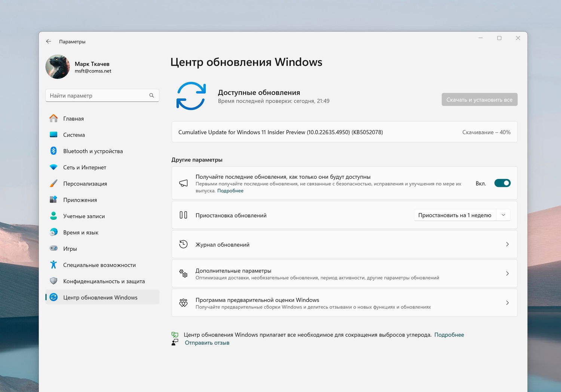Click the Марк Ткачев account name
Screen dimensions: 561x392
[x=92, y=64]
